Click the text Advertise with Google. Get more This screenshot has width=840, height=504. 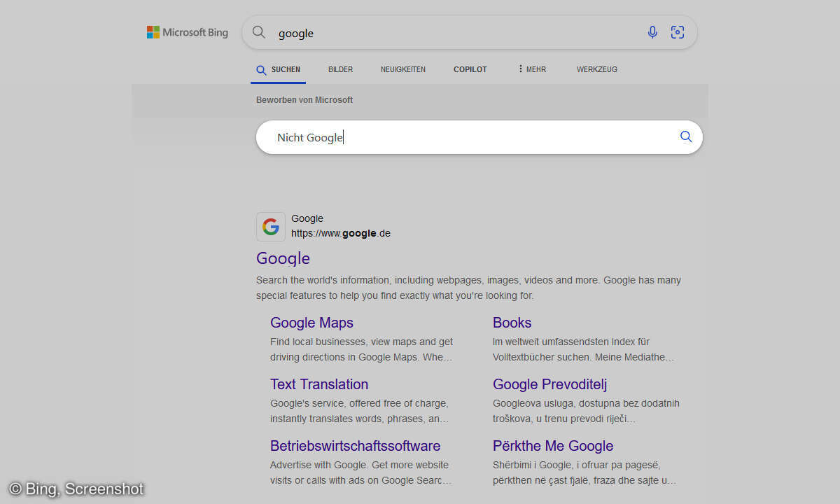tap(360, 472)
